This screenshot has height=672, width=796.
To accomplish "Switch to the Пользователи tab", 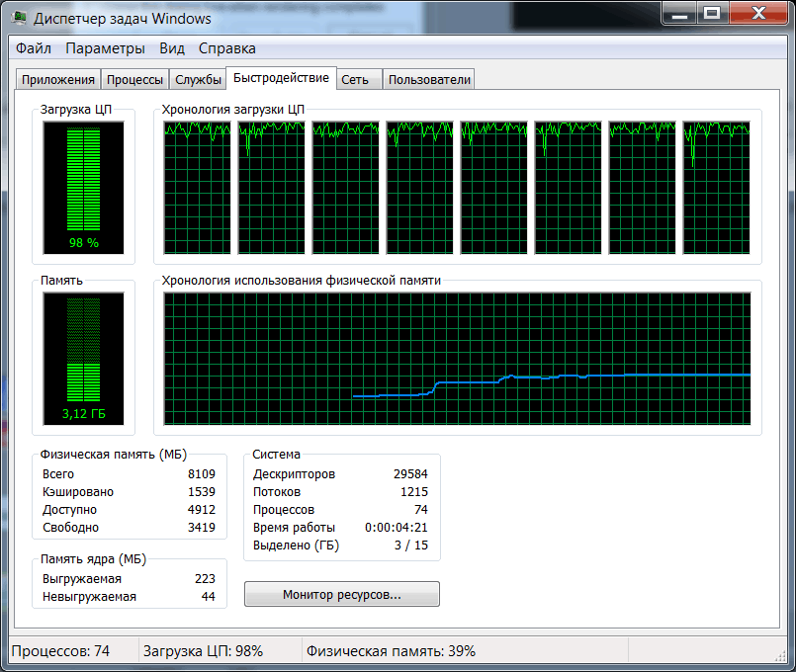I will [429, 80].
